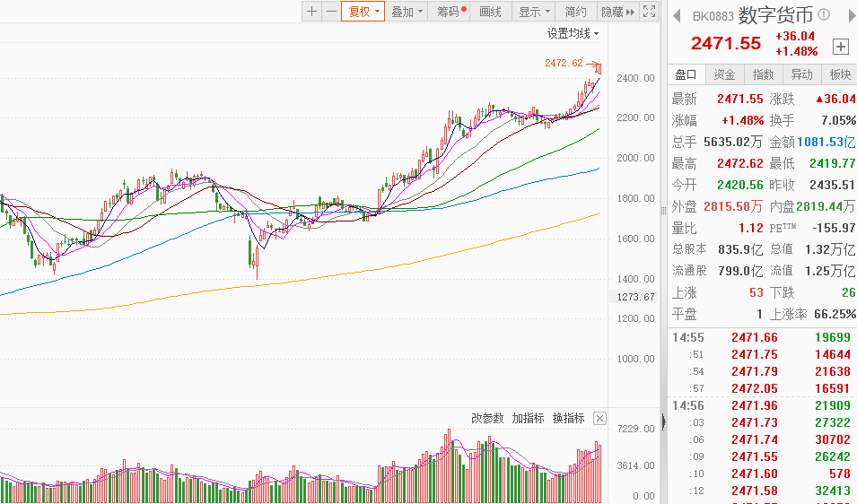Expand the 叠加 overlay dropdown
The image size is (857, 504).
(407, 12)
